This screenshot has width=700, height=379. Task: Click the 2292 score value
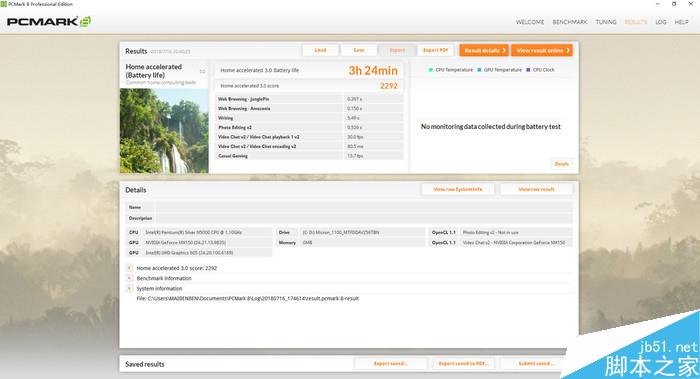click(x=388, y=86)
